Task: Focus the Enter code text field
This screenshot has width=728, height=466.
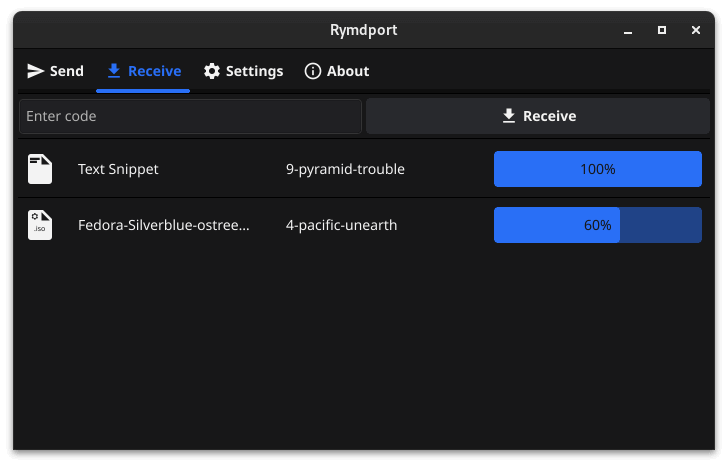Action: point(190,116)
